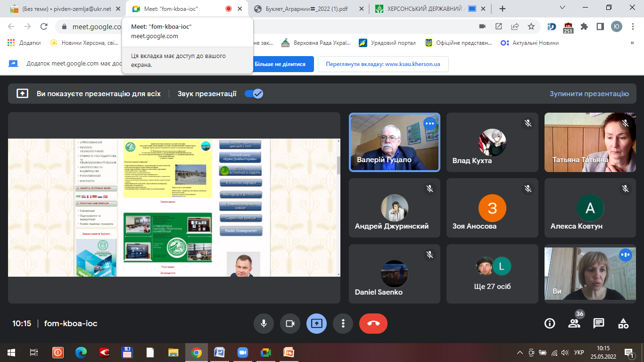
Task: Turn off camera in Meet
Action: tap(290, 323)
